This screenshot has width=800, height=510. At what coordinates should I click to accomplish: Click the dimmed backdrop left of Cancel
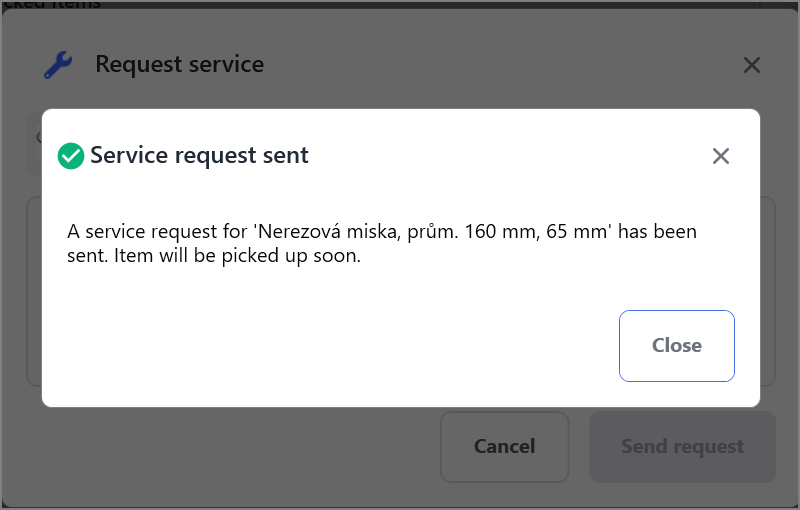[230, 447]
